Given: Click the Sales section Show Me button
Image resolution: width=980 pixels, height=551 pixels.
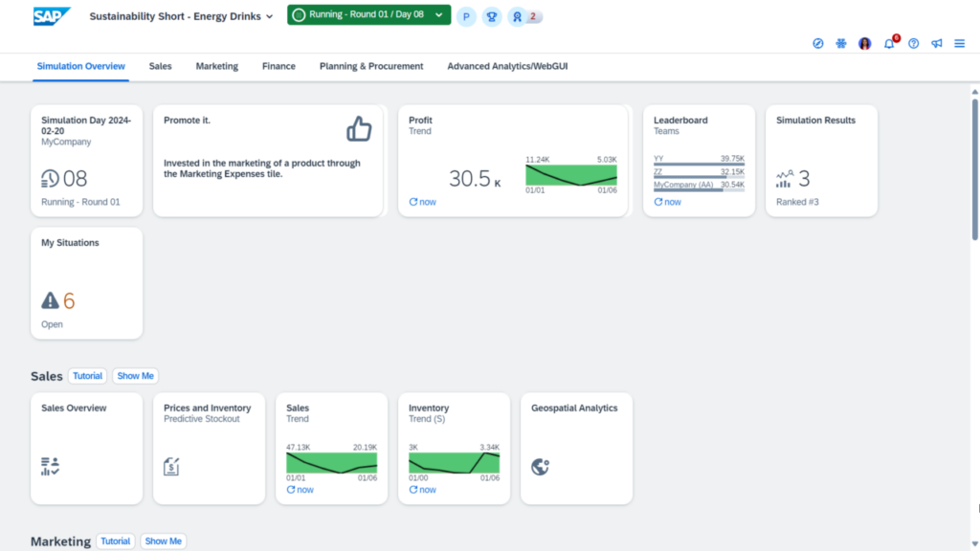Looking at the screenshot, I should pos(136,376).
